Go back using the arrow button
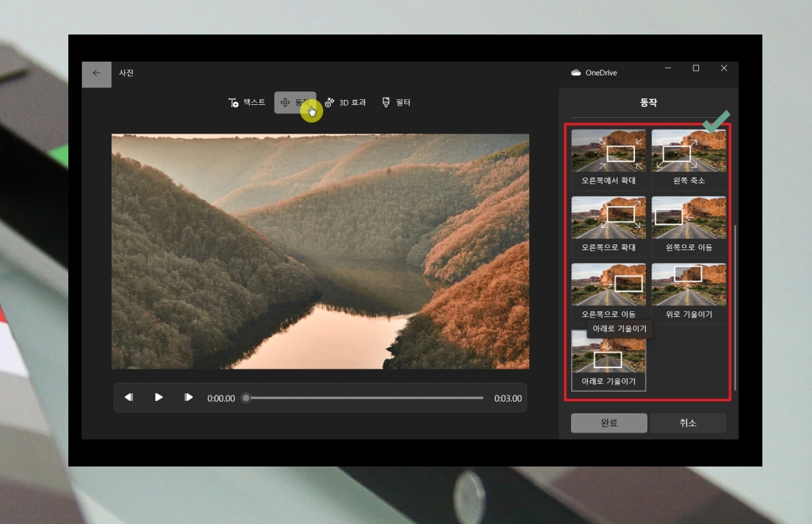Image resolution: width=812 pixels, height=524 pixels. click(x=96, y=74)
